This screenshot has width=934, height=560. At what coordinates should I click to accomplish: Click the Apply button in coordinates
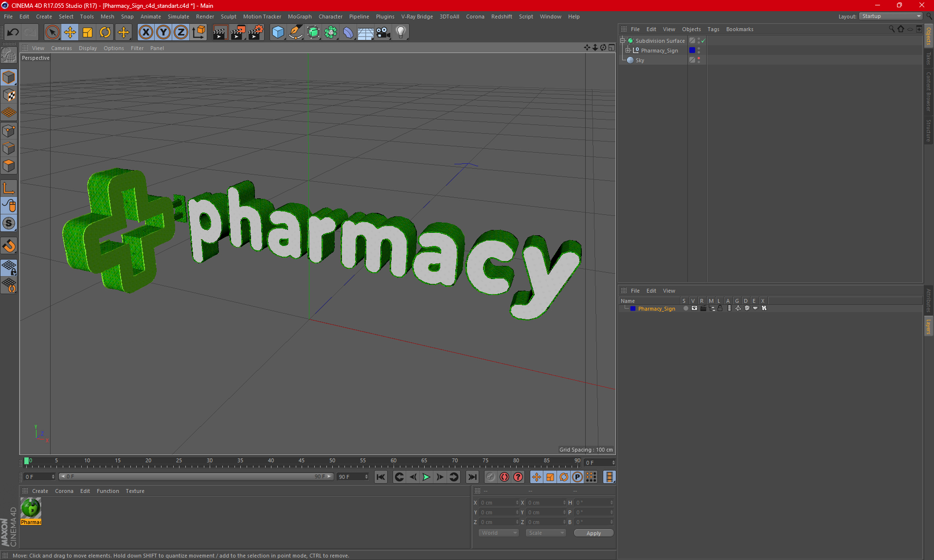pyautogui.click(x=593, y=533)
